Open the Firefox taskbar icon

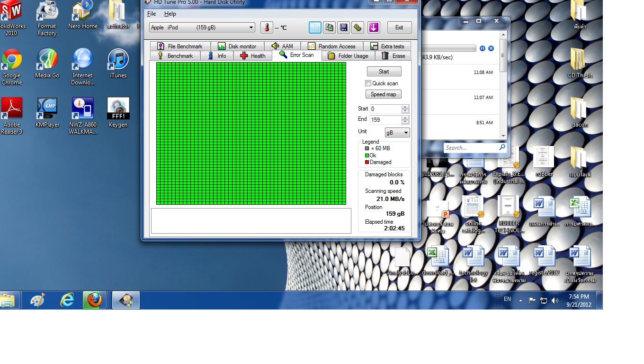94,300
